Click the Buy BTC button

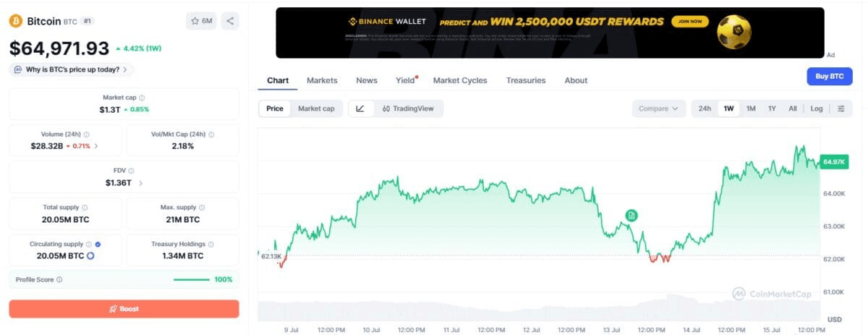tap(830, 76)
